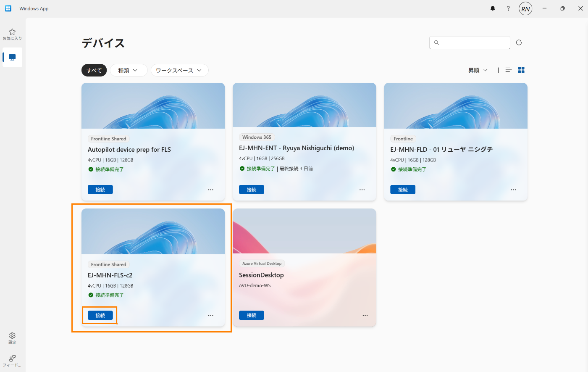This screenshot has width=588, height=372.
Task: Click the magnifier icon in search box
Action: [436, 42]
